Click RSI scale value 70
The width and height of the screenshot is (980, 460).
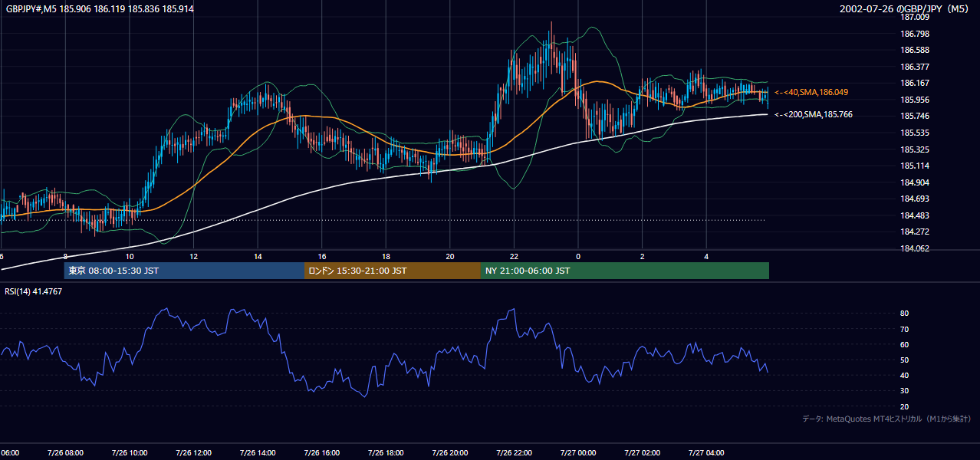[905, 329]
